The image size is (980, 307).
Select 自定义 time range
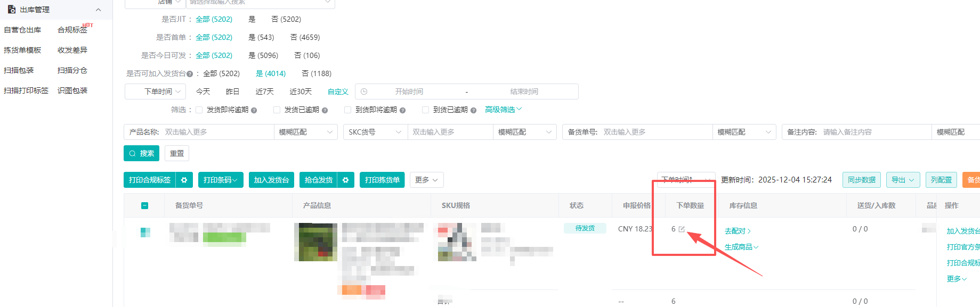(x=338, y=92)
